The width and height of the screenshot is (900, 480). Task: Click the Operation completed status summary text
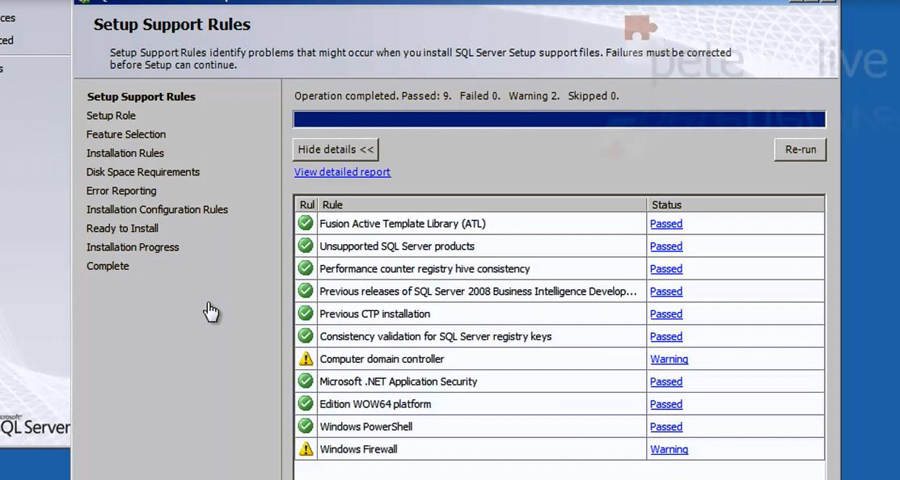(456, 96)
